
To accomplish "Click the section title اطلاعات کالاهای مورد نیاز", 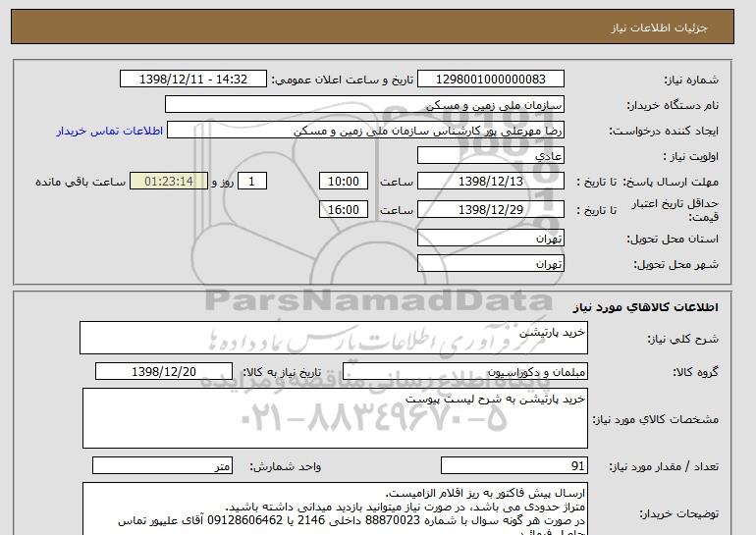I will 646,307.
